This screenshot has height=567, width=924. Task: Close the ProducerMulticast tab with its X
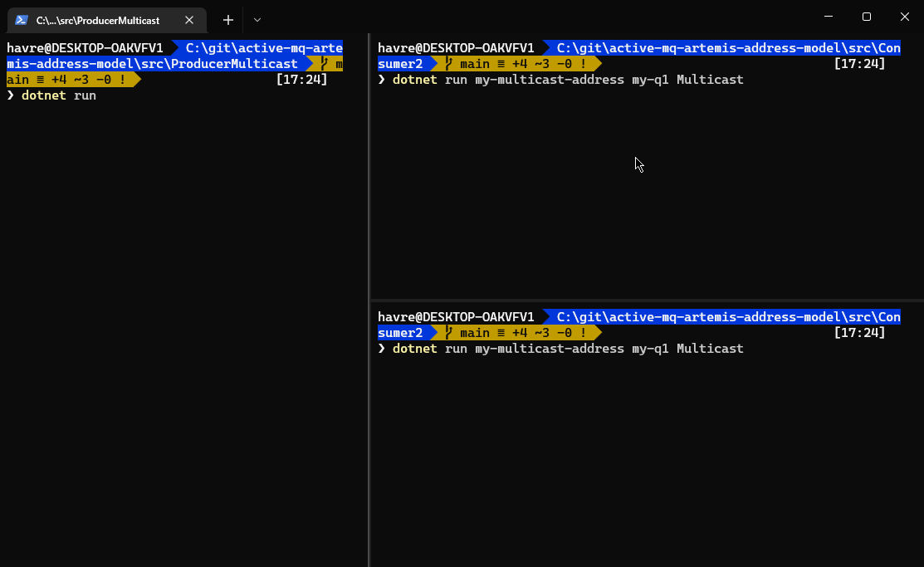[188, 20]
